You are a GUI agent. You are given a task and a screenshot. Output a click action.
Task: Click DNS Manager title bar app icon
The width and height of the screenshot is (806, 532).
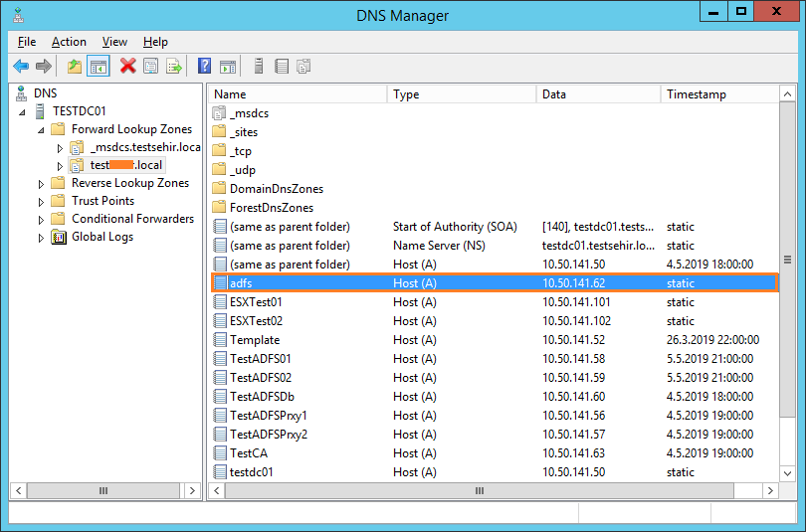[x=18, y=15]
